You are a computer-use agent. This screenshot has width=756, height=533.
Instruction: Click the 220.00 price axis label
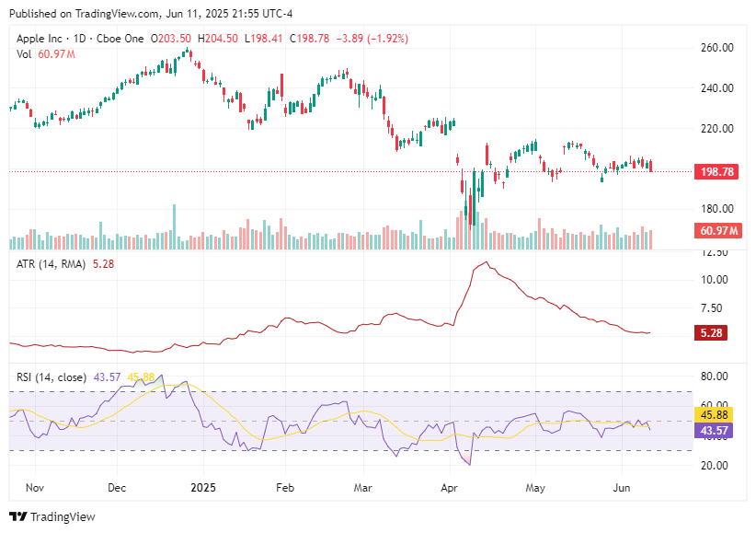coord(717,129)
